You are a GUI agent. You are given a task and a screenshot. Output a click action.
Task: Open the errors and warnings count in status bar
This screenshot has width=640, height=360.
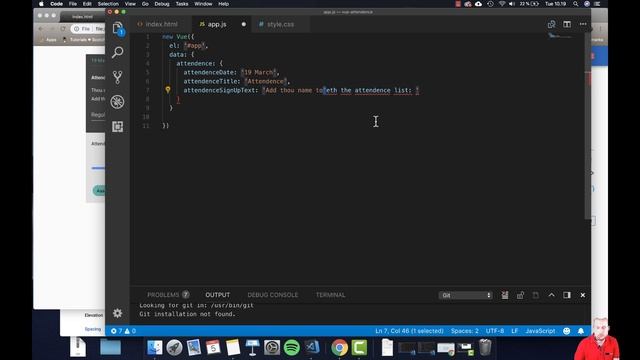pos(123,331)
